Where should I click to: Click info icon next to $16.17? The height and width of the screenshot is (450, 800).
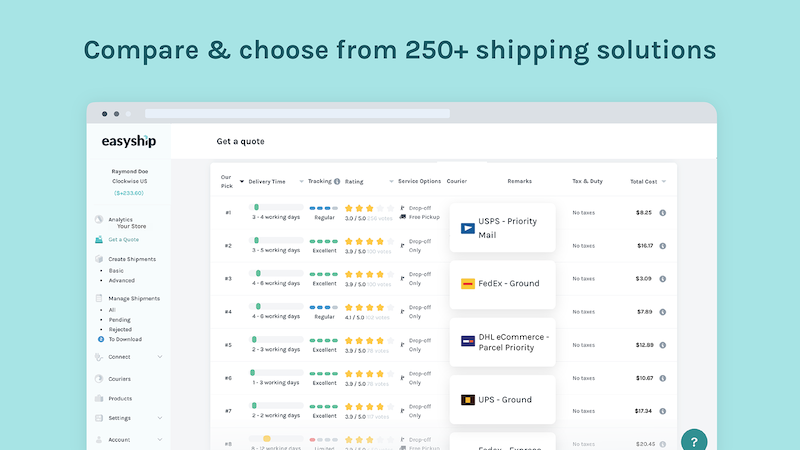(x=663, y=246)
